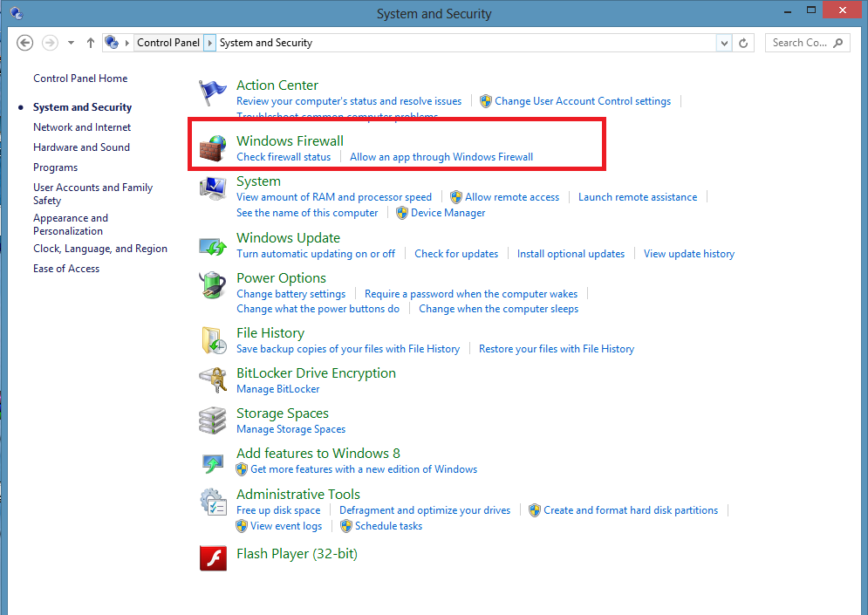
Task: Go to Network and Internet category
Action: pos(82,127)
